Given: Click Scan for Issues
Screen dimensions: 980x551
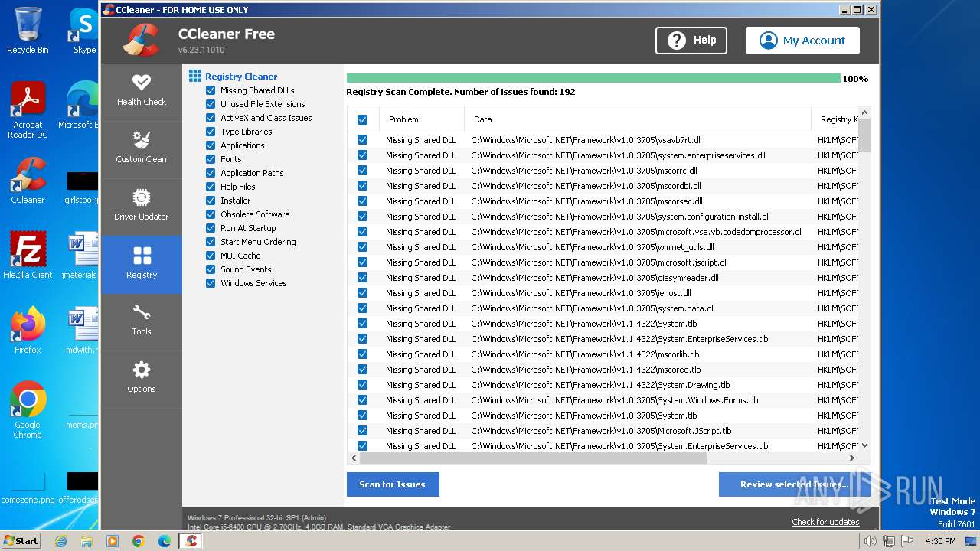Looking at the screenshot, I should click(393, 484).
